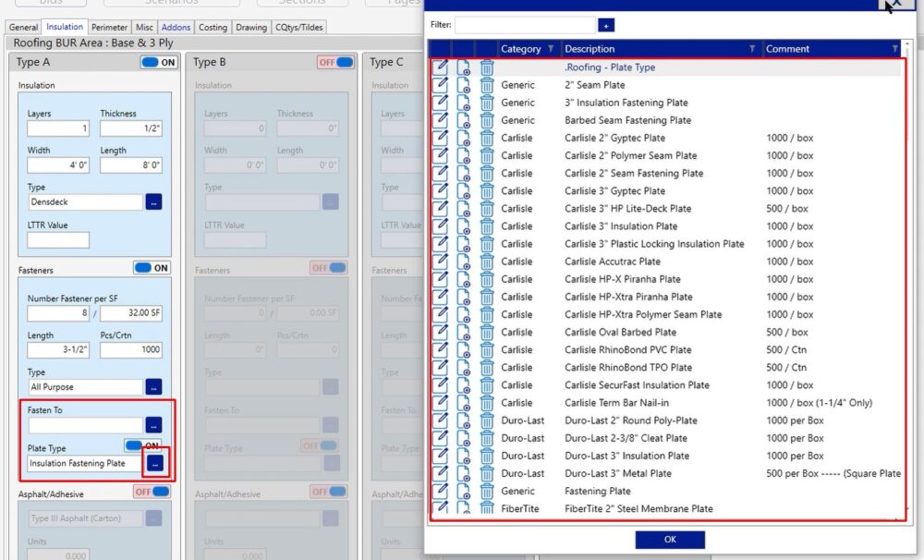Image resolution: width=924 pixels, height=560 pixels.
Task: Edit Duro-Last 2-3/8" Cleat Plate entry
Action: pos(440,439)
